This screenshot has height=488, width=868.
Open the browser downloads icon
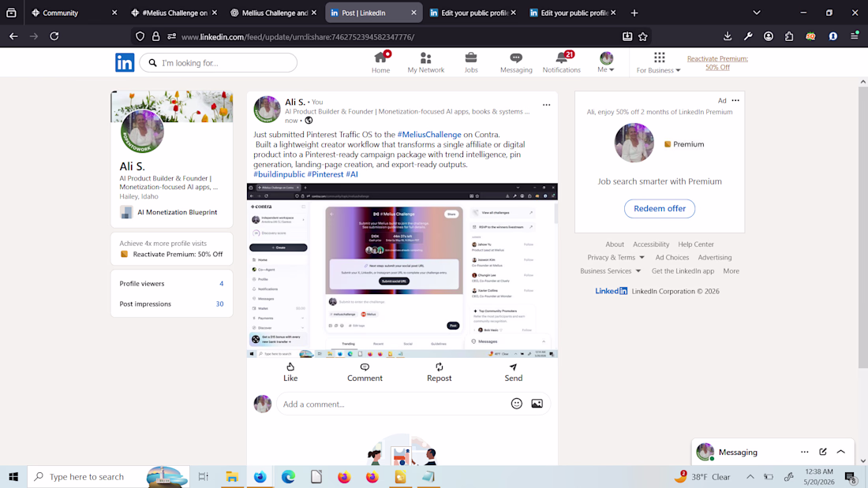[728, 36]
